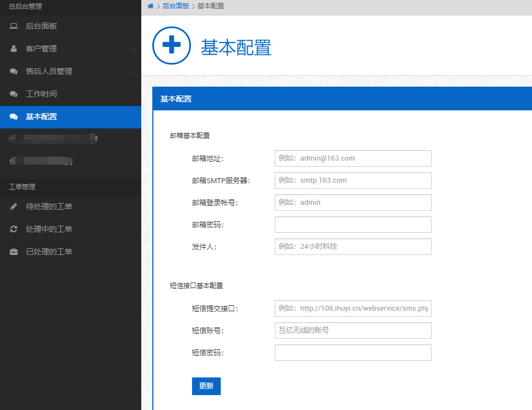Click the 基本配置 breadcrumb text
Screen dimensions: 532x410
(x=211, y=6)
